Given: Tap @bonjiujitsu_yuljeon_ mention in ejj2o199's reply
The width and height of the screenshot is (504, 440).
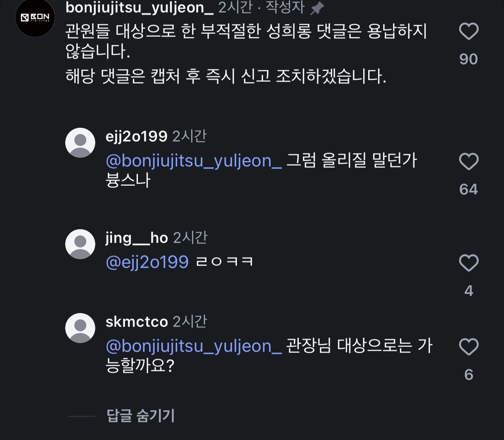Looking at the screenshot, I should 193,161.
